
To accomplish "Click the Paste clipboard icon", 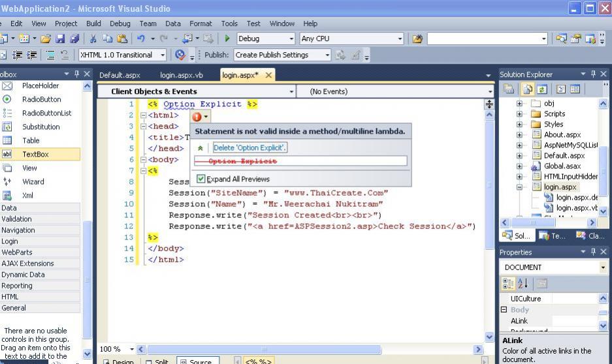I will (122, 38).
